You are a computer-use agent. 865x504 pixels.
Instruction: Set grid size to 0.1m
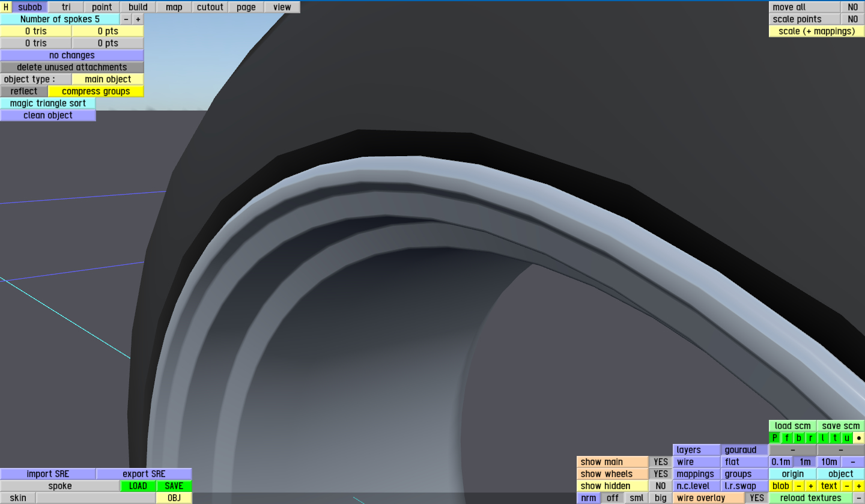point(781,462)
